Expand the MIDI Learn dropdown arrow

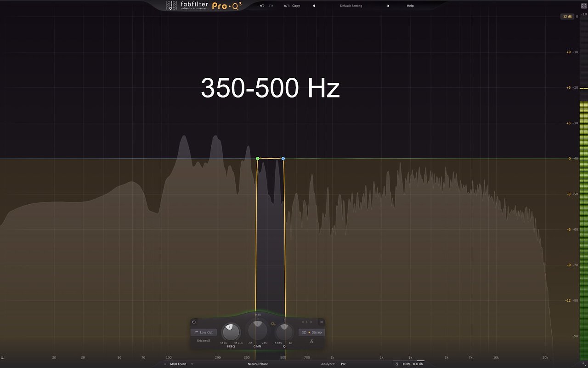pyautogui.click(x=192, y=364)
